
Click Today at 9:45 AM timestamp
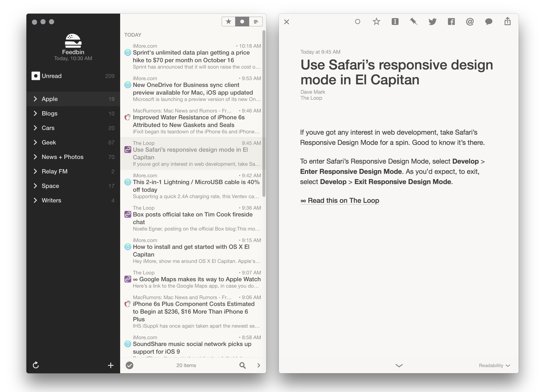click(320, 52)
